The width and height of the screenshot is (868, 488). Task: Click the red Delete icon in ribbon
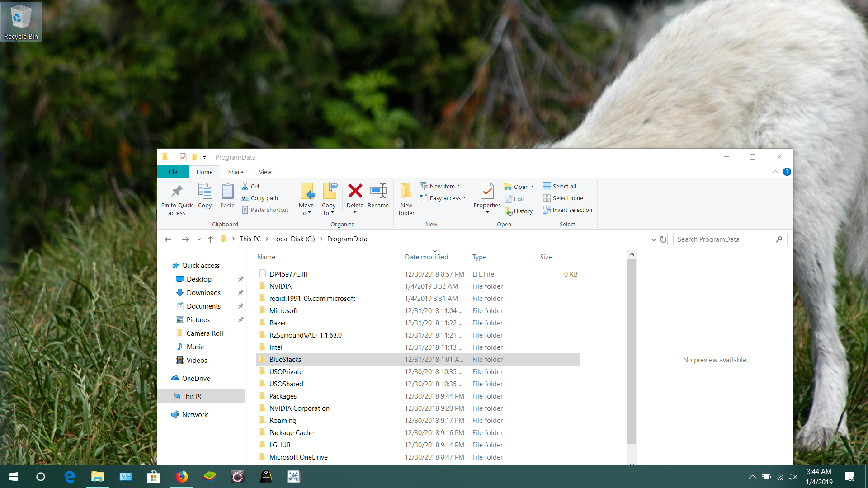(x=355, y=191)
